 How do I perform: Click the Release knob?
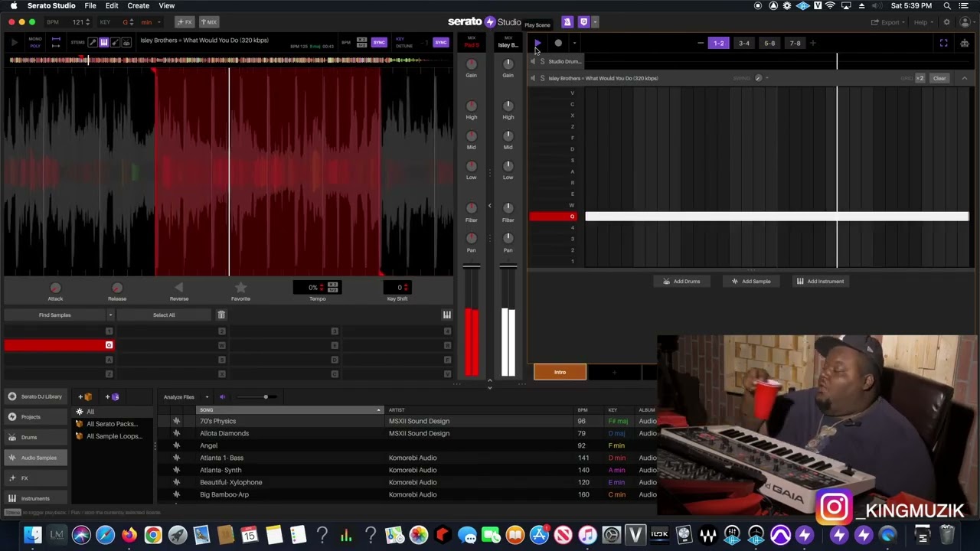pyautogui.click(x=117, y=288)
